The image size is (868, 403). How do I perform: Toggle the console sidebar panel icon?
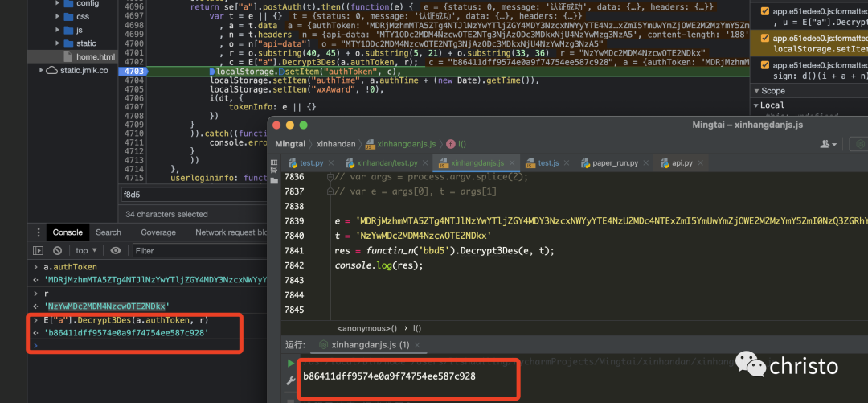tap(38, 250)
